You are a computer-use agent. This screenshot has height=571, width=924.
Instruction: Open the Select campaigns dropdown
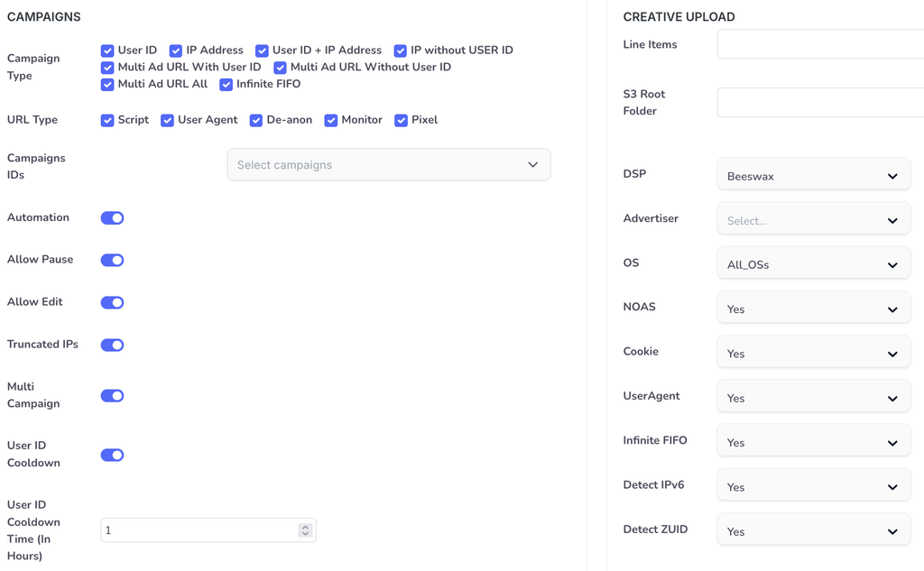coord(389,165)
